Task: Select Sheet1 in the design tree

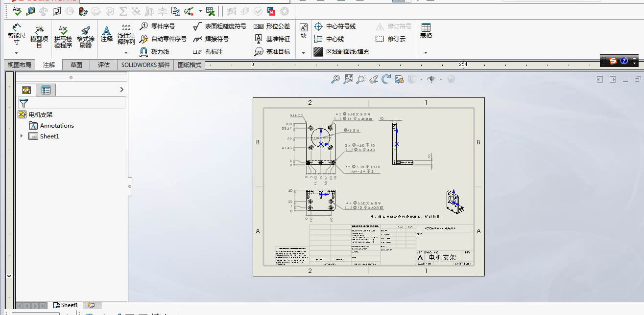Action: click(44, 136)
